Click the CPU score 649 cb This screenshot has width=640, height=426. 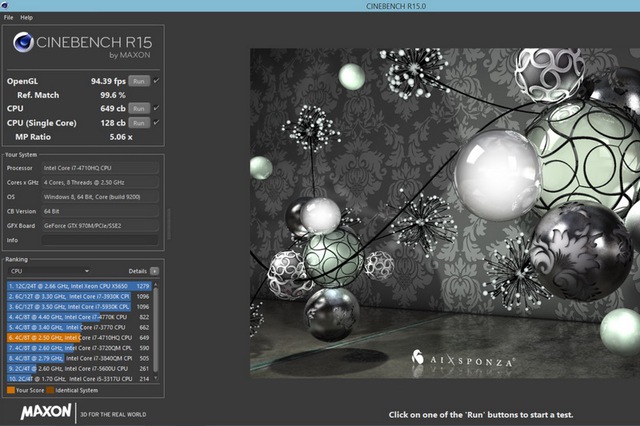(x=113, y=109)
